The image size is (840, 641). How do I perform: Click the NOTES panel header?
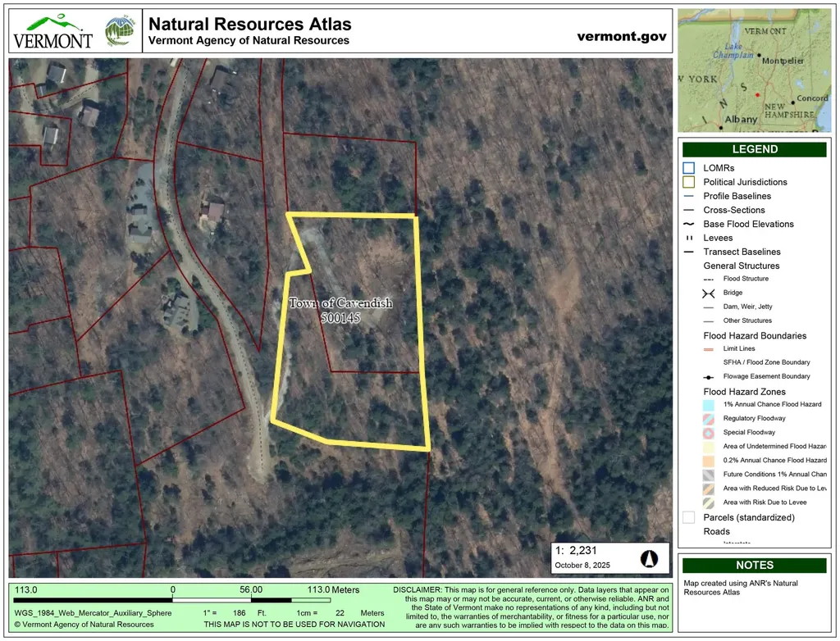(x=755, y=565)
